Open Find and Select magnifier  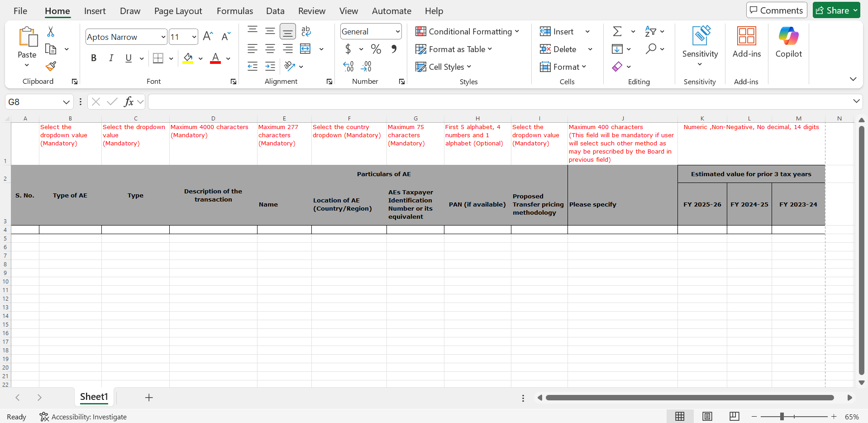point(651,48)
